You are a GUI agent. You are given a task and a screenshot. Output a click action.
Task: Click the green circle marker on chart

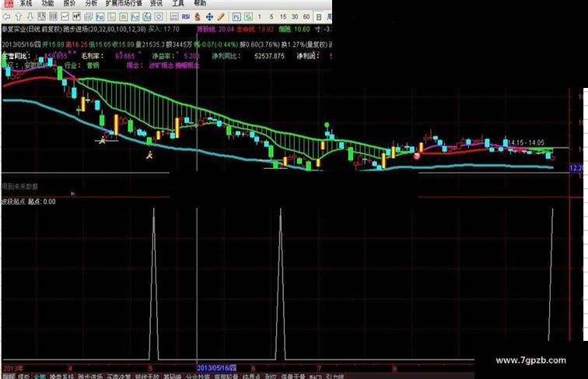point(327,125)
